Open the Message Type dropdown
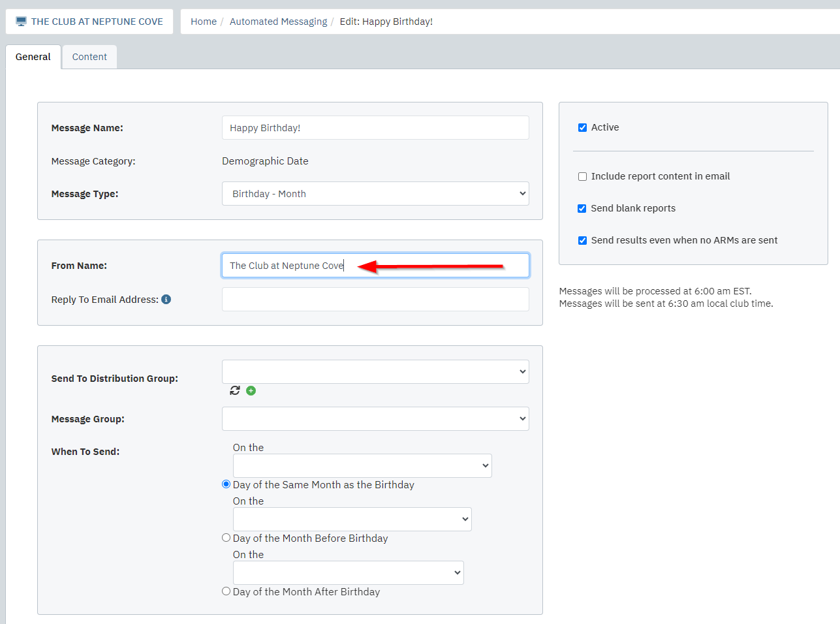The width and height of the screenshot is (840, 624). click(375, 194)
